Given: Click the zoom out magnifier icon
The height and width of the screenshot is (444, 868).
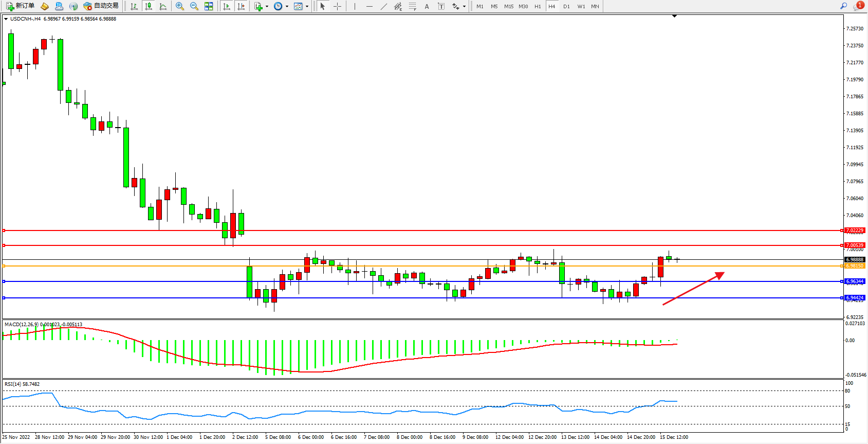Looking at the screenshot, I should click(194, 6).
